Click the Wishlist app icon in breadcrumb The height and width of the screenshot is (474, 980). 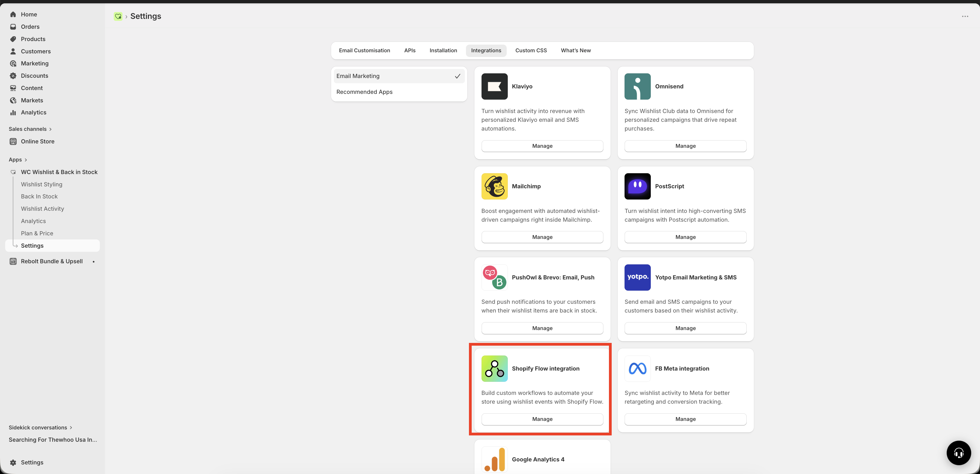[x=118, y=16]
